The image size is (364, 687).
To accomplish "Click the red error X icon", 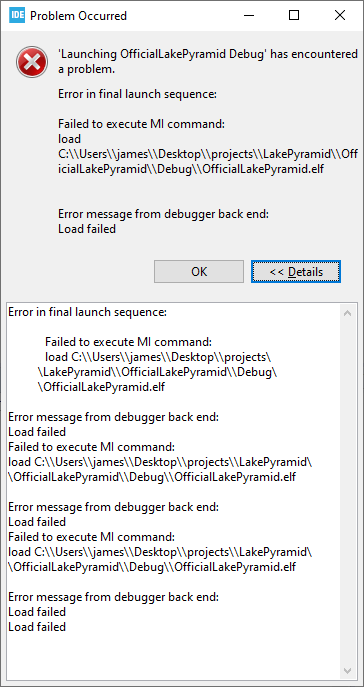I will 32,62.
